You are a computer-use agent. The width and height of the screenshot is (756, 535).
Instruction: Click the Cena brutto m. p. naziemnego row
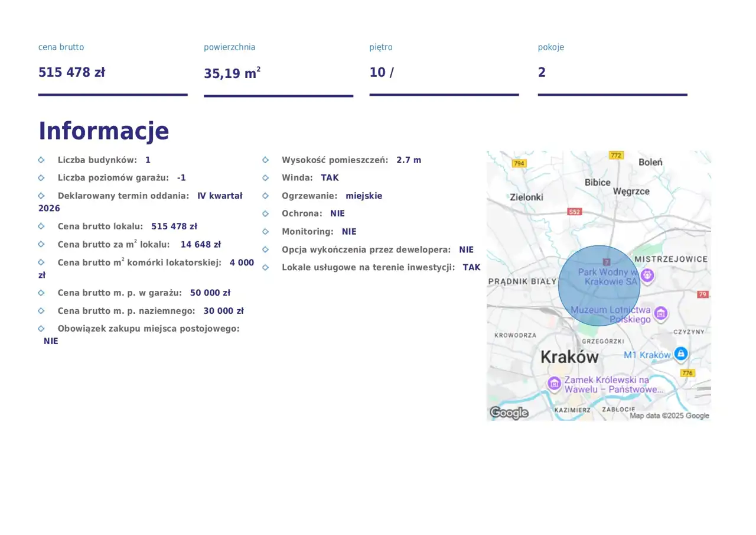(150, 311)
